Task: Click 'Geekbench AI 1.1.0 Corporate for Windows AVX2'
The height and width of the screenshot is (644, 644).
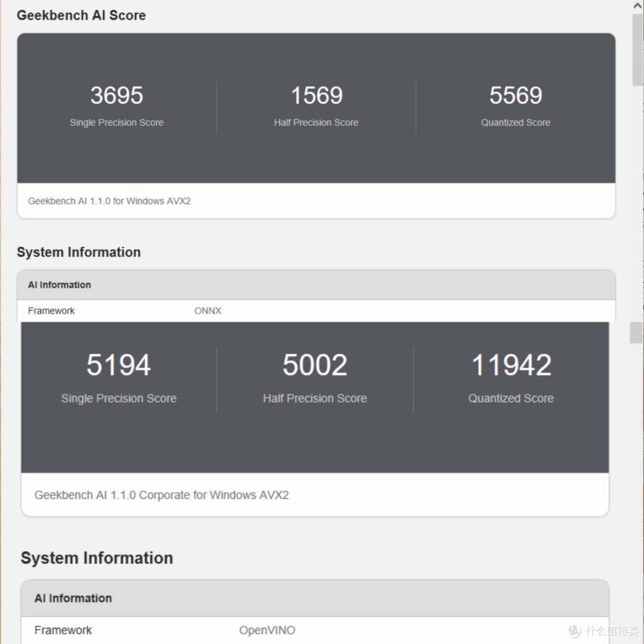Action: (162, 495)
